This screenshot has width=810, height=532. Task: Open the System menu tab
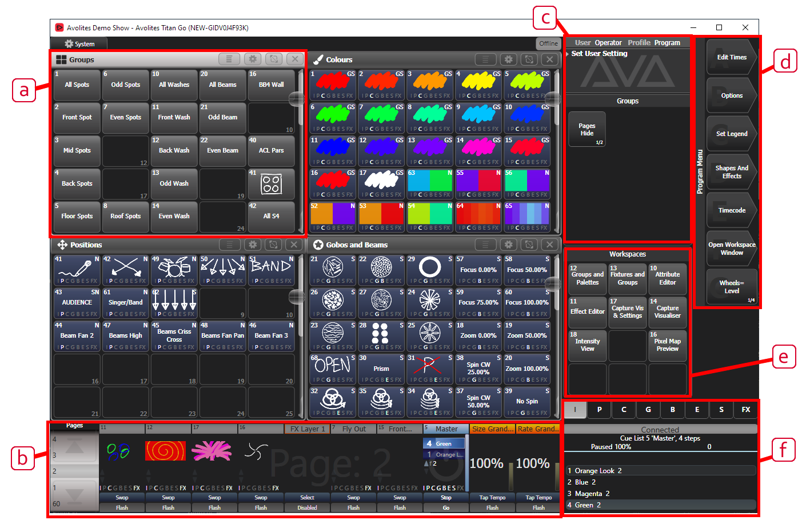(79, 44)
